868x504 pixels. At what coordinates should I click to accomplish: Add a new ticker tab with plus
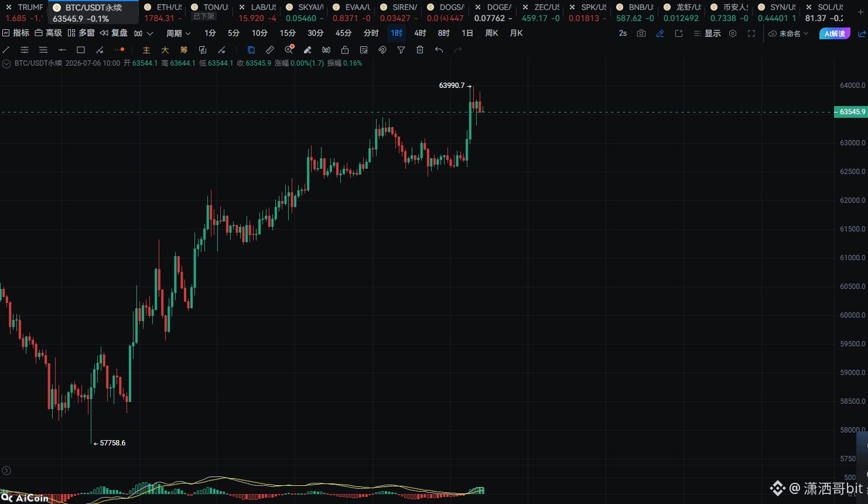860,12
